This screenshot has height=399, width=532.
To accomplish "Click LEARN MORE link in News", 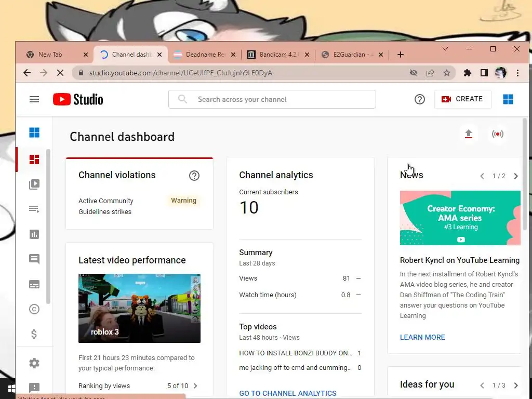I will point(422,337).
